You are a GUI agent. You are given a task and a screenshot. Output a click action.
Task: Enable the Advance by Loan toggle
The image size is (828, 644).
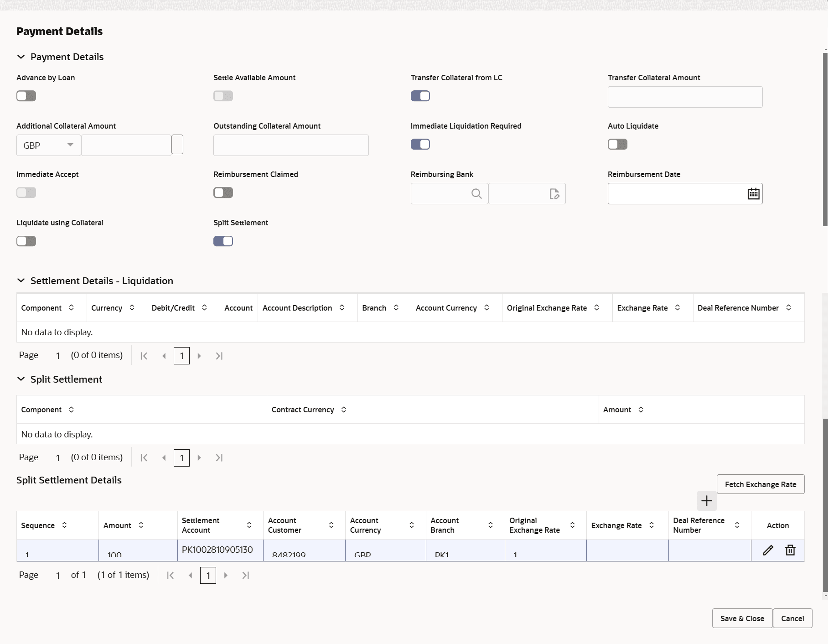[26, 96]
